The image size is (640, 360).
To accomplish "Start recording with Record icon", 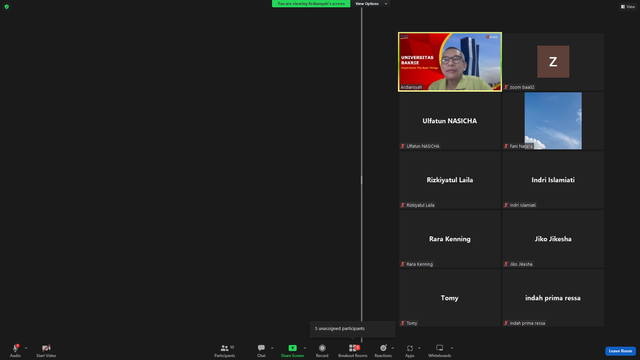I will (x=322, y=348).
